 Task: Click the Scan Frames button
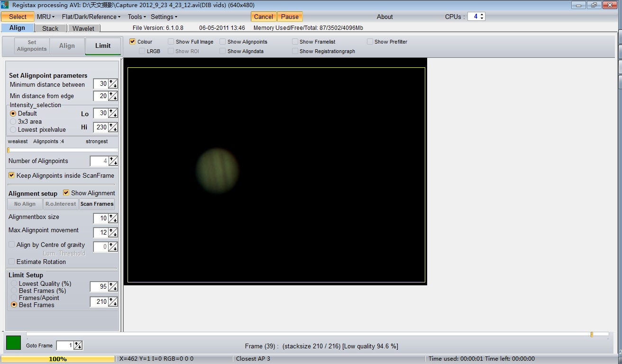coord(97,204)
